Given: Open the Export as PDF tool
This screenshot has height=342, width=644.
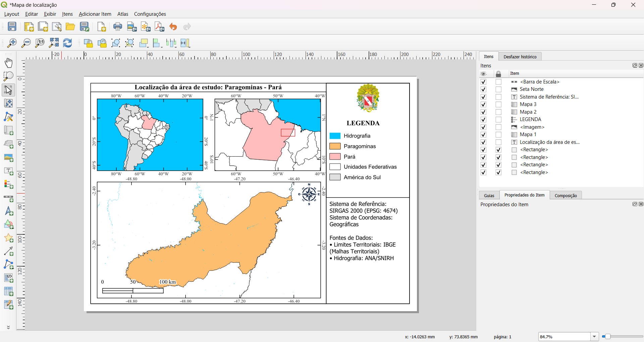Looking at the screenshot, I should click(159, 26).
